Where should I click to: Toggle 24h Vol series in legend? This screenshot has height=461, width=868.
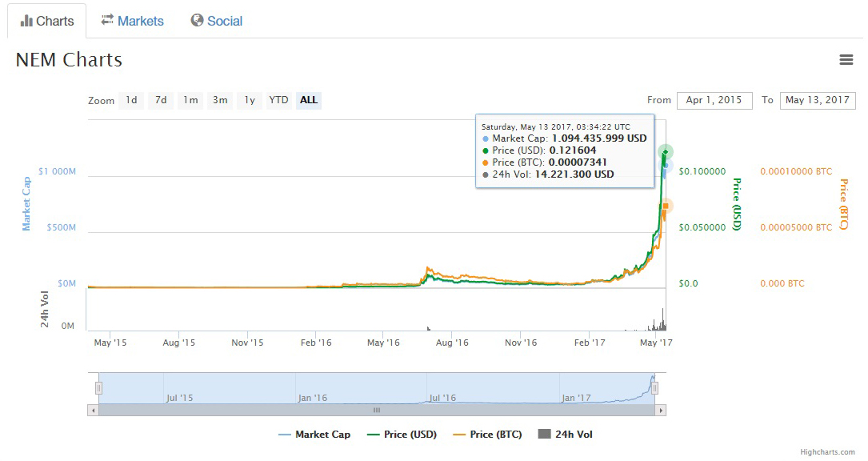coord(565,435)
